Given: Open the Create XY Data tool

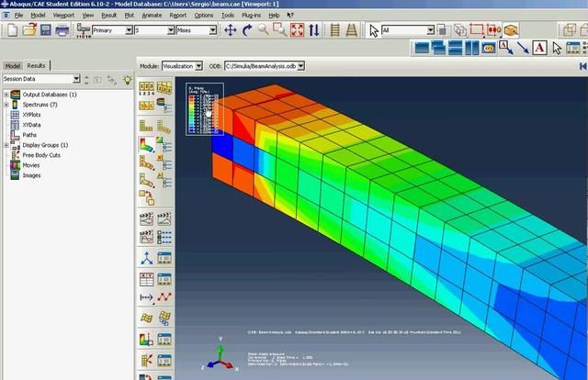Looking at the screenshot, I should pyautogui.click(x=146, y=279).
